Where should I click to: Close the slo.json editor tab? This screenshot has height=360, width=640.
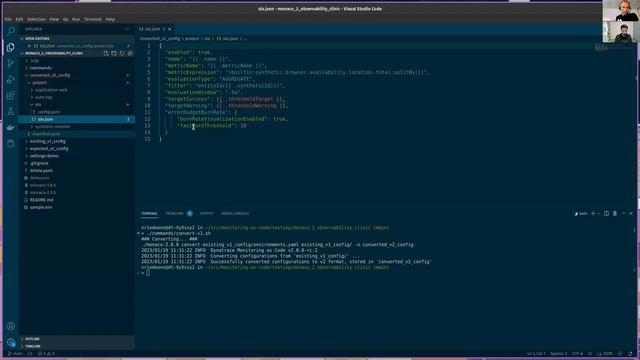pos(170,29)
